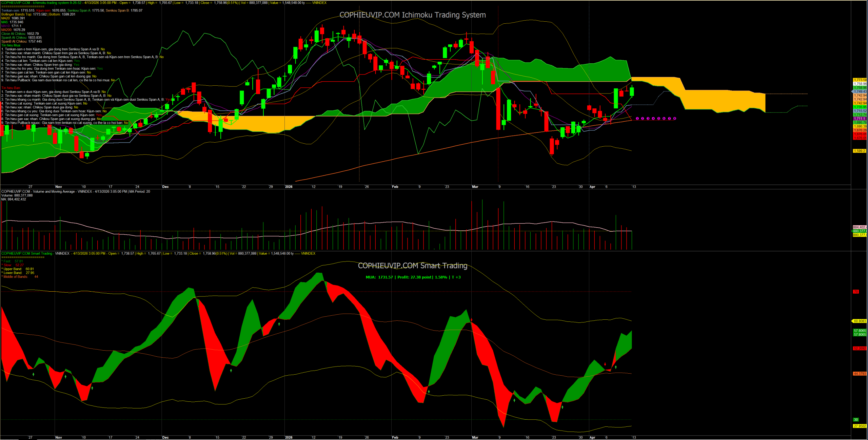The width and height of the screenshot is (868, 440).
Task: Click the Volume and Moving Average panel header
Action: click(75, 192)
